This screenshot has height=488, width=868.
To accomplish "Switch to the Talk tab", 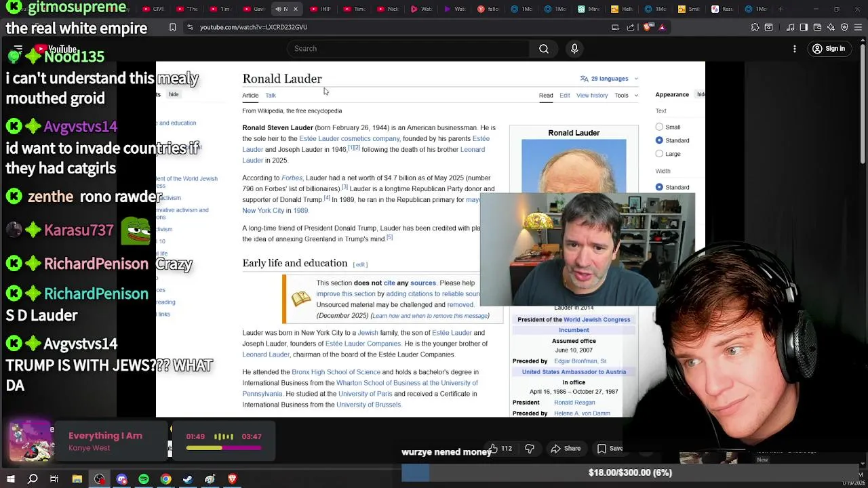I will click(x=271, y=96).
